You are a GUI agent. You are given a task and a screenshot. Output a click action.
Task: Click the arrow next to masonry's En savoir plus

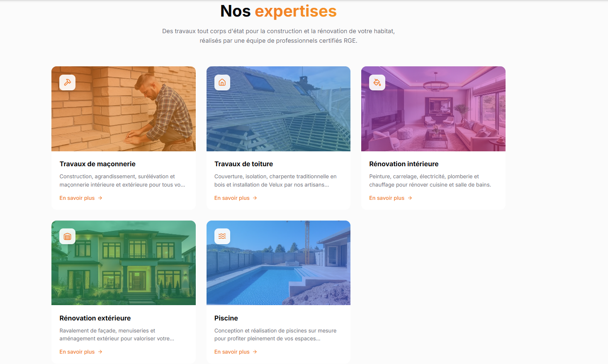coord(100,198)
